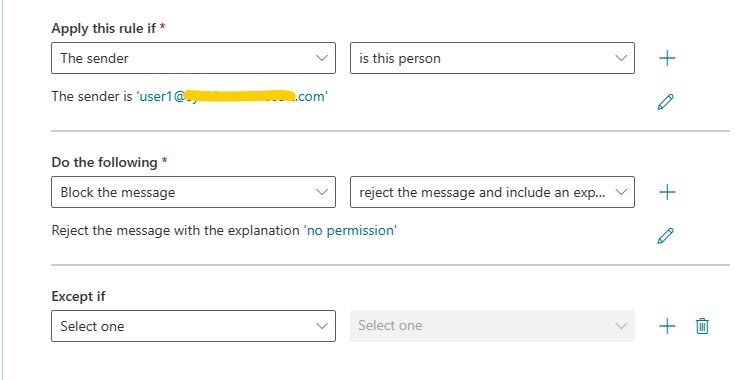Click the "The sender is" summary text

[92, 96]
